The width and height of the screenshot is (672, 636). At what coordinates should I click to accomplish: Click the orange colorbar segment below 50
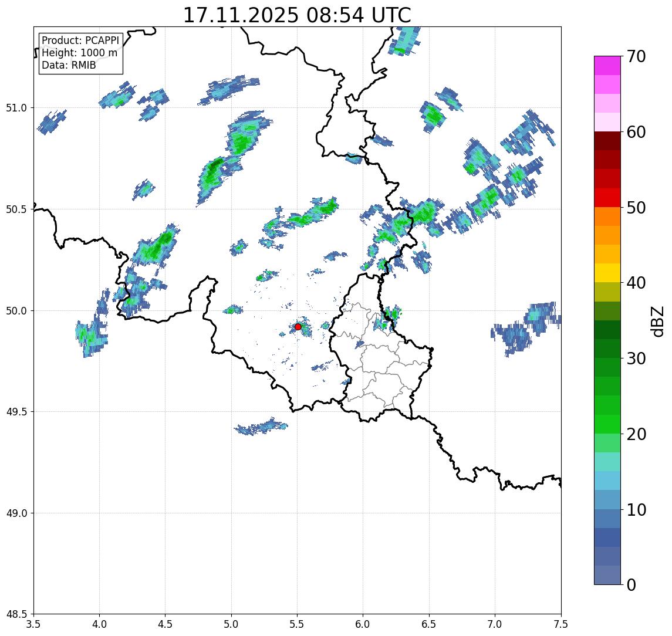(x=607, y=216)
